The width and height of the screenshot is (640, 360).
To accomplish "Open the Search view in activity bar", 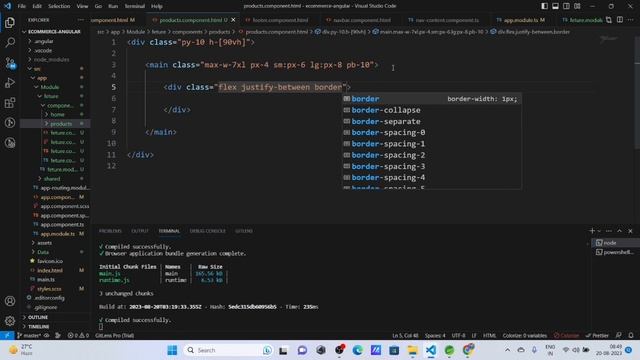I will point(10,42).
